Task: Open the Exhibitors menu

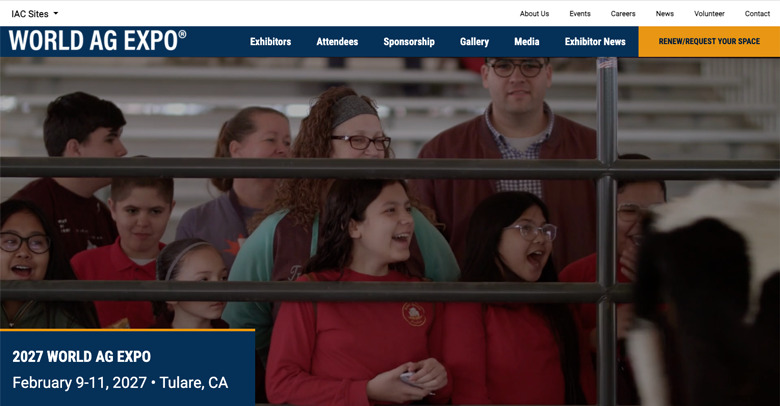Action: pos(271,42)
